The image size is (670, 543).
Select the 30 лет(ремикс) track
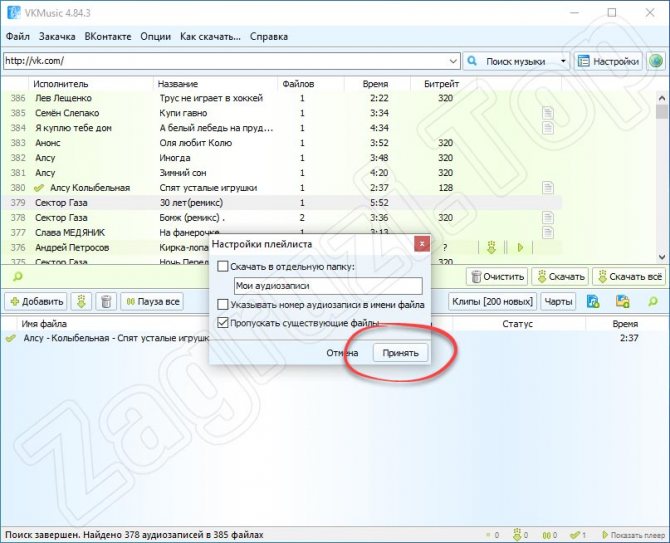282,203
